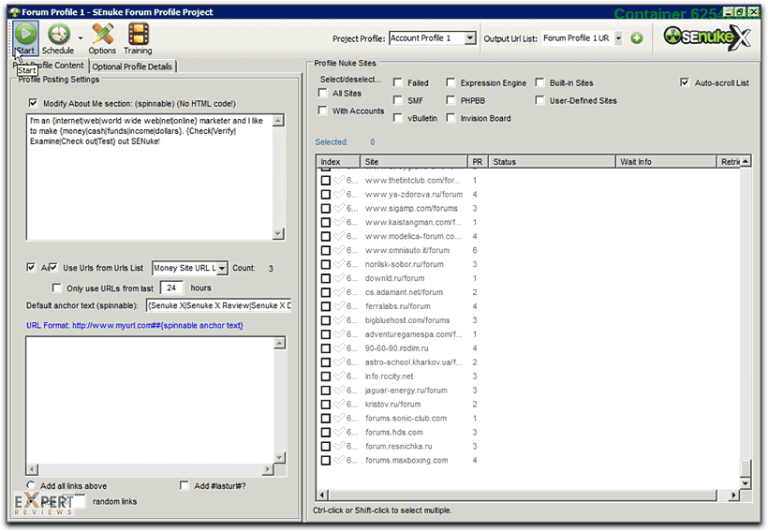Sort by the PR column header
This screenshot has width=768, height=532.
478,162
